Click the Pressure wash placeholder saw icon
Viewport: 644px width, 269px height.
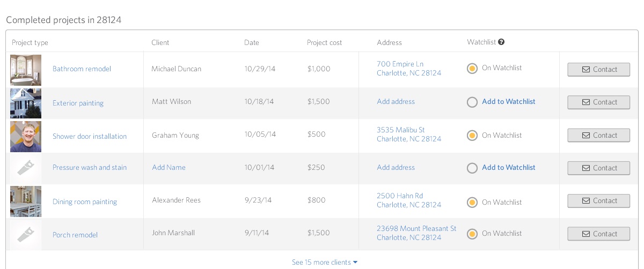click(26, 168)
